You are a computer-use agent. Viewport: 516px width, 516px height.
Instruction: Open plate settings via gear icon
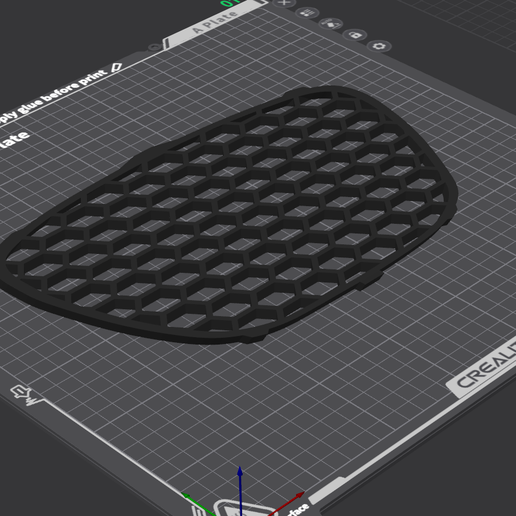pyautogui.click(x=380, y=46)
